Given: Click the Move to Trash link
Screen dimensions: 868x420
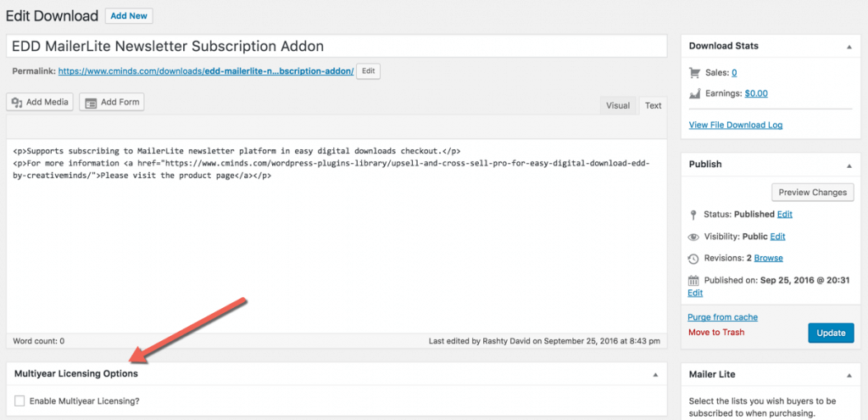Looking at the screenshot, I should [715, 332].
